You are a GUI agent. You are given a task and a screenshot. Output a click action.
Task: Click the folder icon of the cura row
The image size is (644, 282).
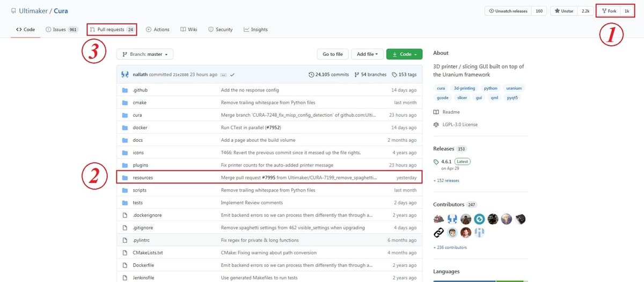point(125,115)
